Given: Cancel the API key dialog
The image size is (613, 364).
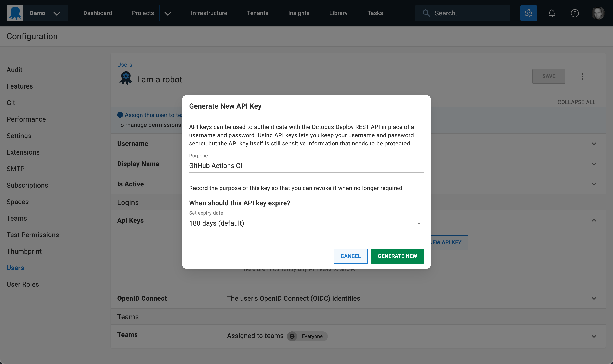Looking at the screenshot, I should tap(351, 256).
